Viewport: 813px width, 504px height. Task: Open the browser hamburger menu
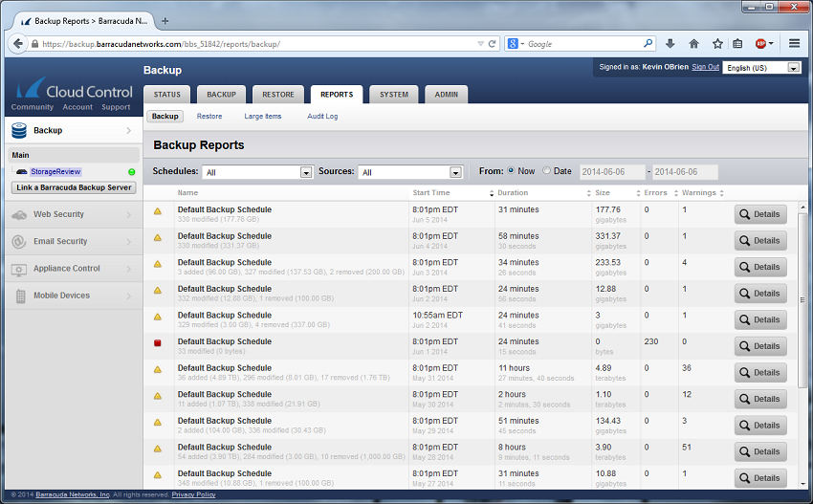[x=794, y=44]
